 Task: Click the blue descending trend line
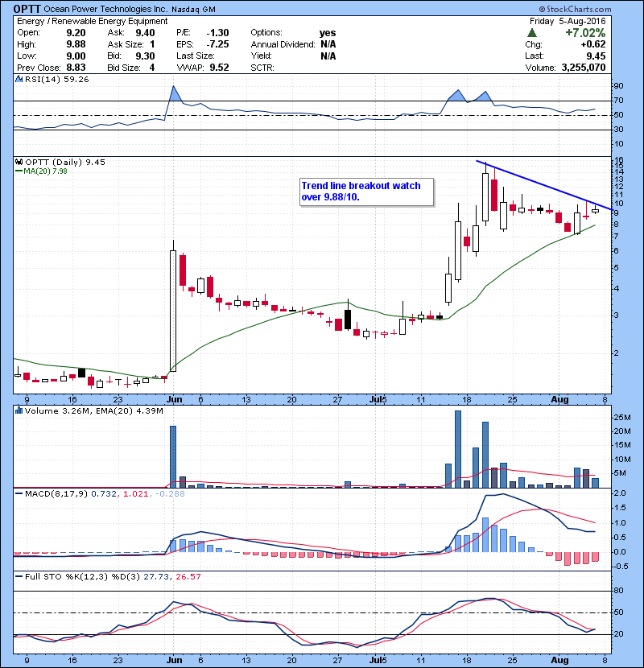tap(544, 185)
